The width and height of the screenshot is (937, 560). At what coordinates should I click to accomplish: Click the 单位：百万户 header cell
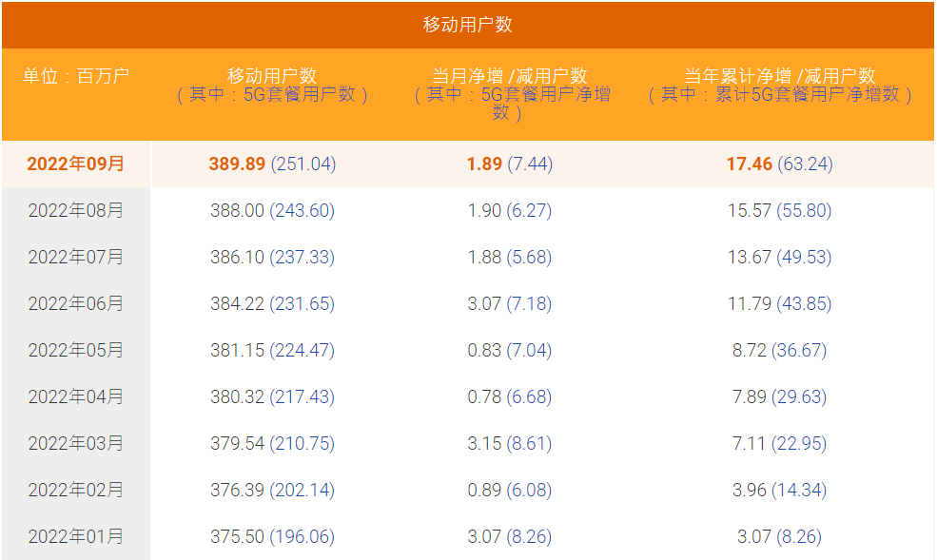click(76, 76)
